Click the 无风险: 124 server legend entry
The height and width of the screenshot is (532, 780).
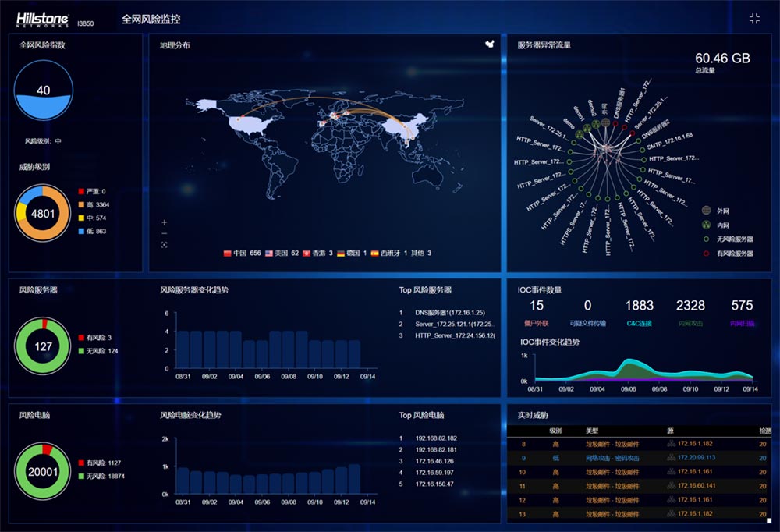click(98, 351)
